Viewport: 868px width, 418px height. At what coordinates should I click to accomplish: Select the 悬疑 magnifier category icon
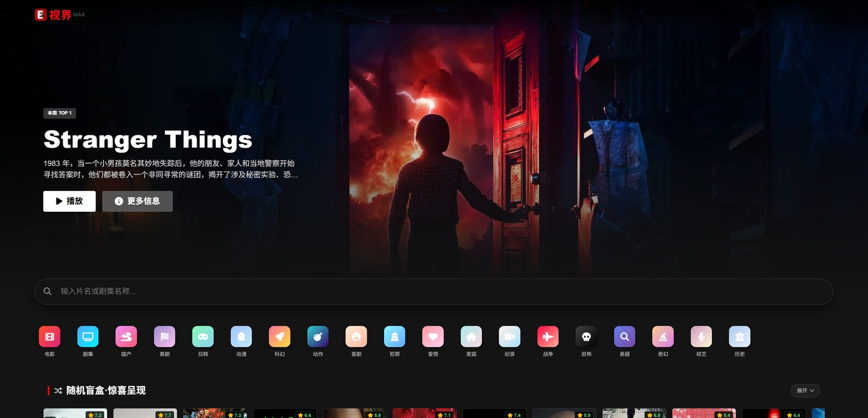[x=624, y=337]
